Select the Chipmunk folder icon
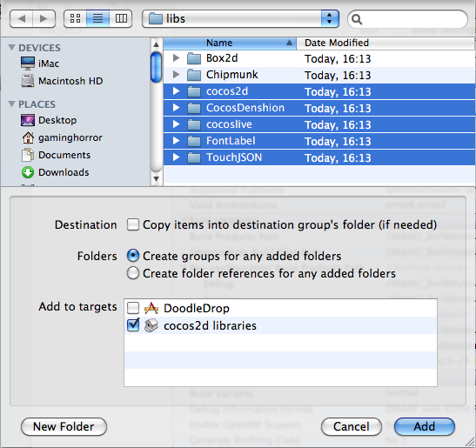Image resolution: width=476 pixels, height=448 pixels. (194, 75)
